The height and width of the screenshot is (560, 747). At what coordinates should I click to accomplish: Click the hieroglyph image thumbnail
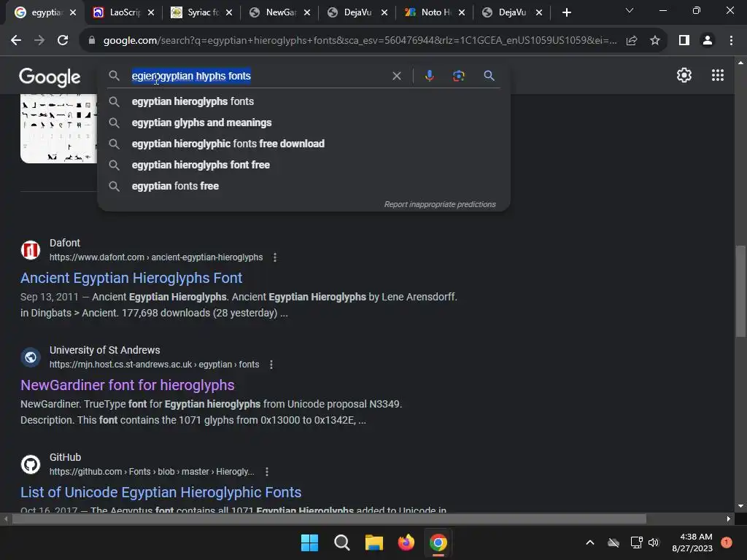click(58, 128)
